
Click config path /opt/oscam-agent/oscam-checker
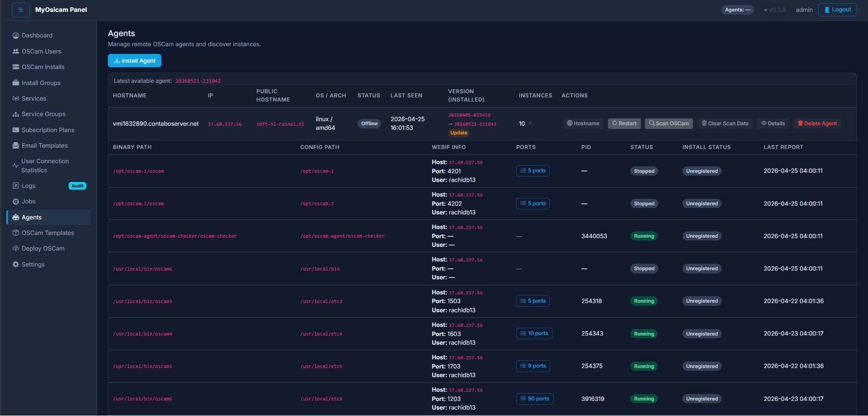(x=342, y=236)
